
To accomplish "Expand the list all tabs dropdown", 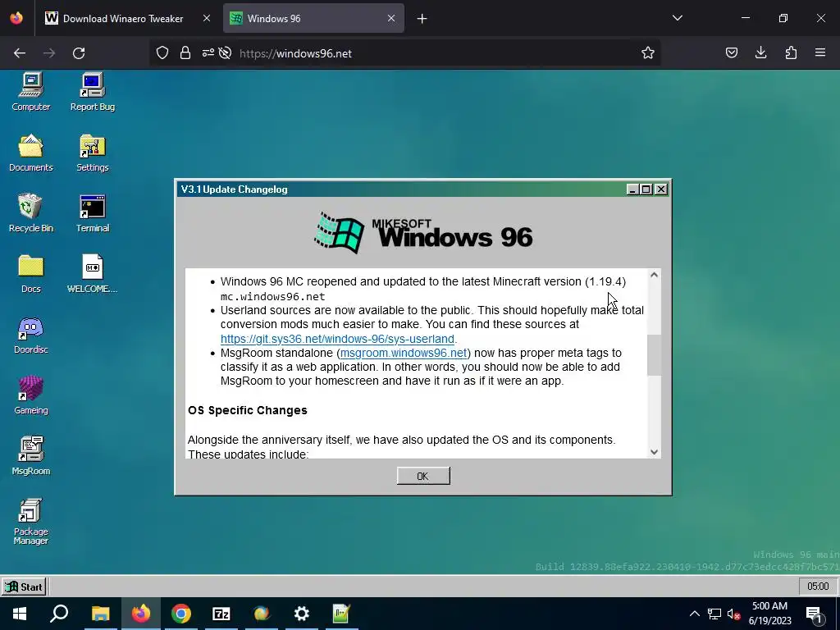I will pyautogui.click(x=677, y=18).
